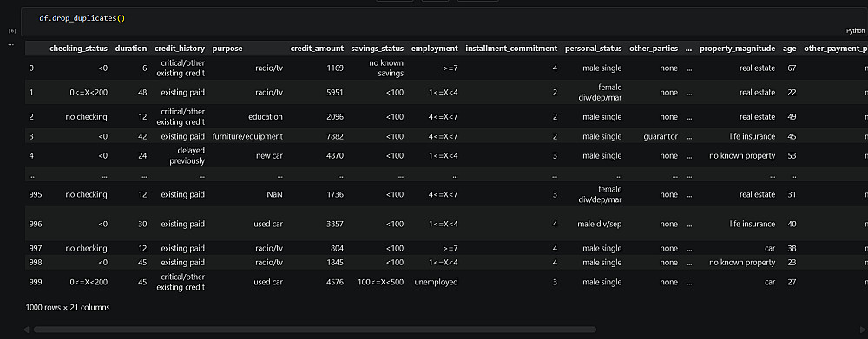This screenshot has height=339, width=868.
Task: Click the savings_status column header
Action: click(378, 49)
